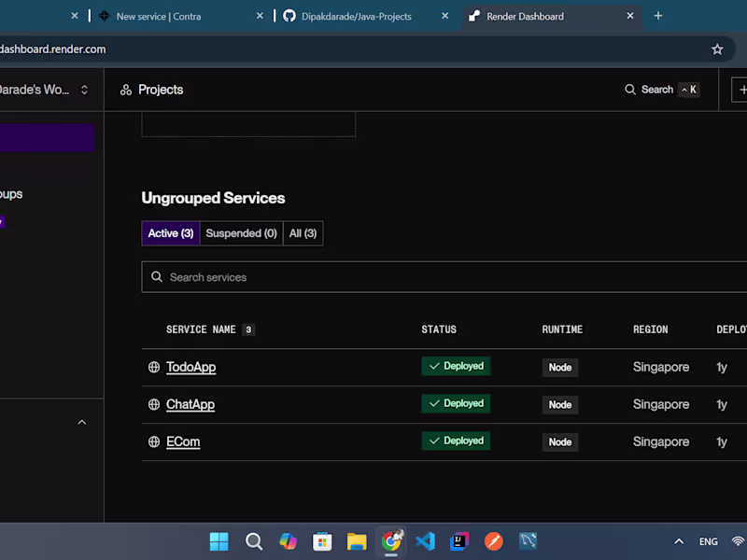747x560 pixels.
Task: Click the ENG language indicator
Action: (709, 541)
